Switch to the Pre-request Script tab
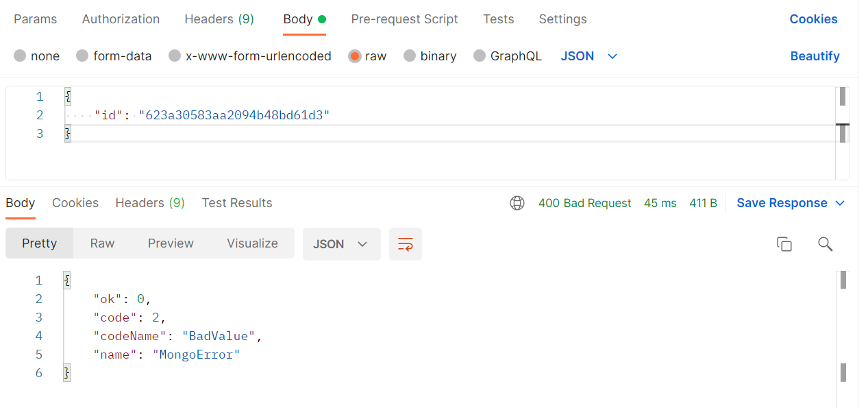This screenshot has width=868, height=408. 404,19
